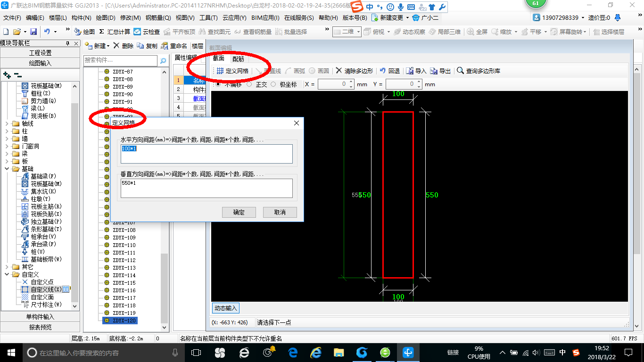
Task: Start 云检查 cloud check
Action: click(x=147, y=32)
